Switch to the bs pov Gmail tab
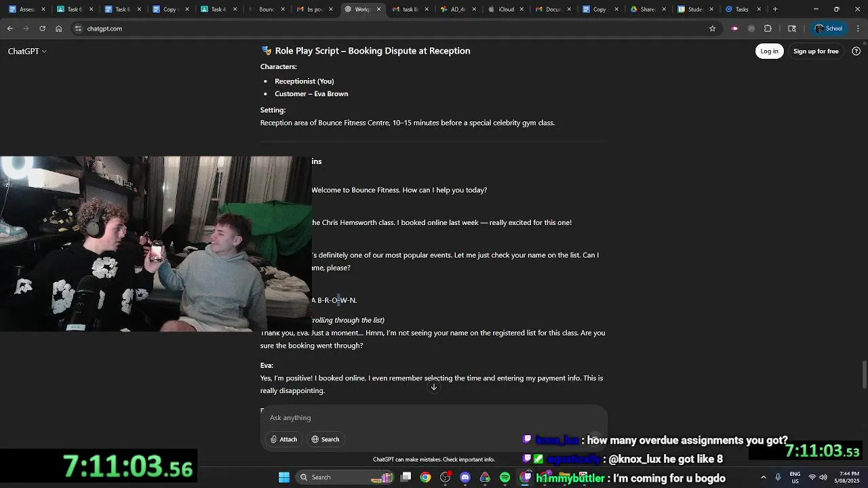 (x=314, y=9)
